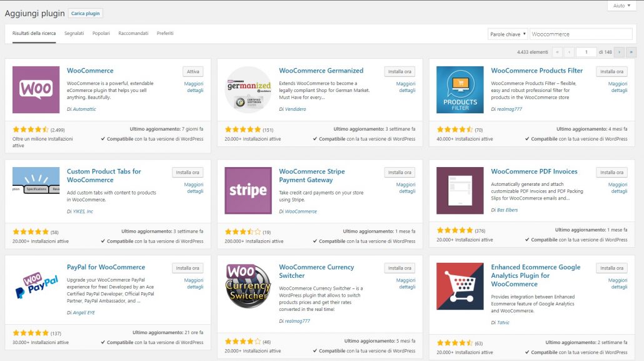Viewport: 644px width, 361px height.
Task: Click the WooCommerce Currency Switcher coin icon
Action: (x=248, y=287)
